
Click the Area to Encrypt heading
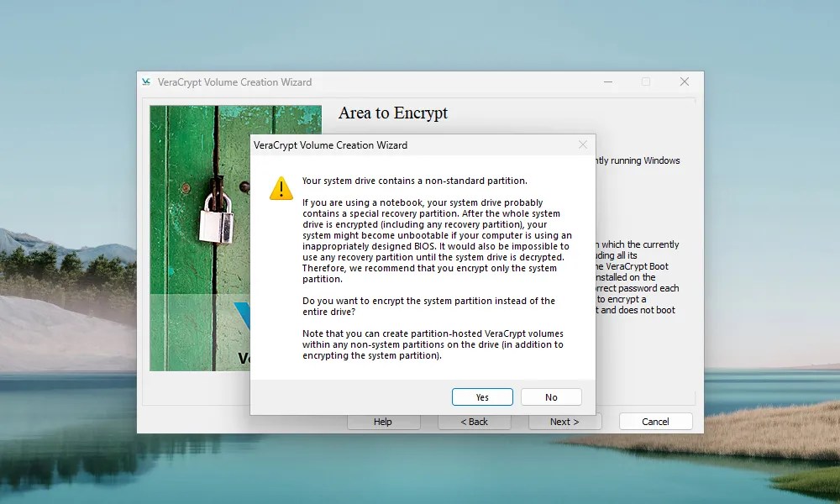[x=393, y=113]
